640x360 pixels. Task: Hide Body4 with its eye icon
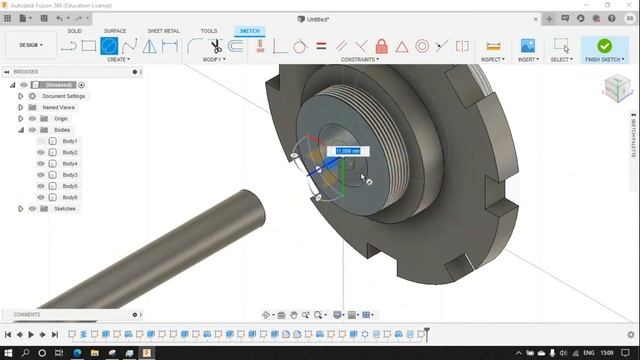pyautogui.click(x=40, y=164)
